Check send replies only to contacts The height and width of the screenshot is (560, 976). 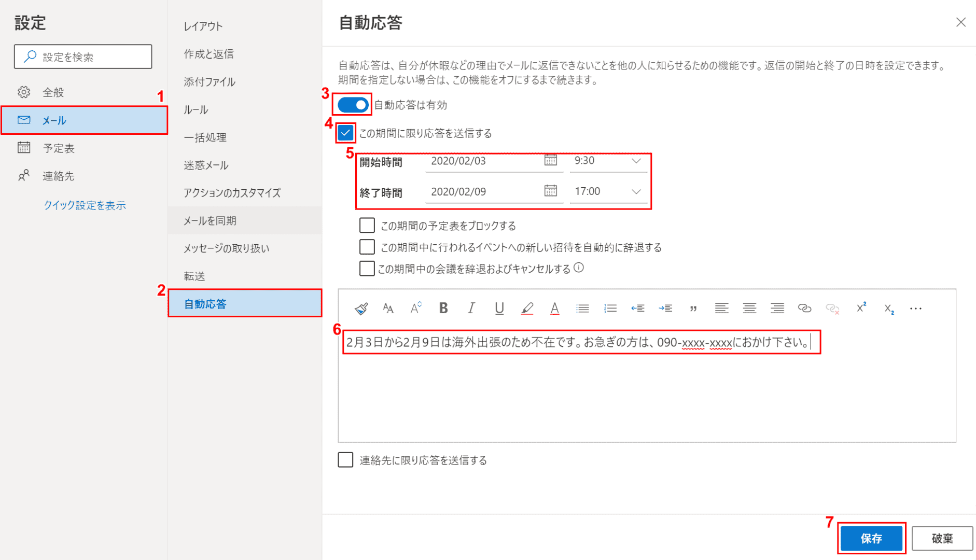pos(345,460)
